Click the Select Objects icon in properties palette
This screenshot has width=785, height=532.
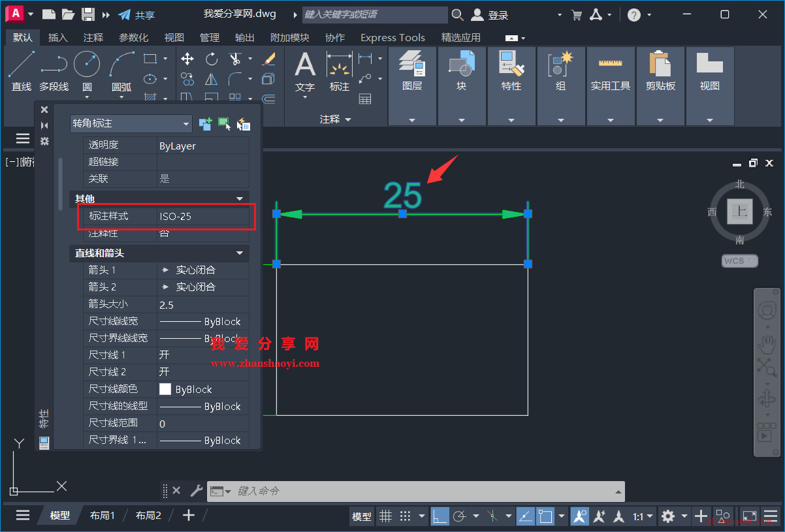point(224,123)
